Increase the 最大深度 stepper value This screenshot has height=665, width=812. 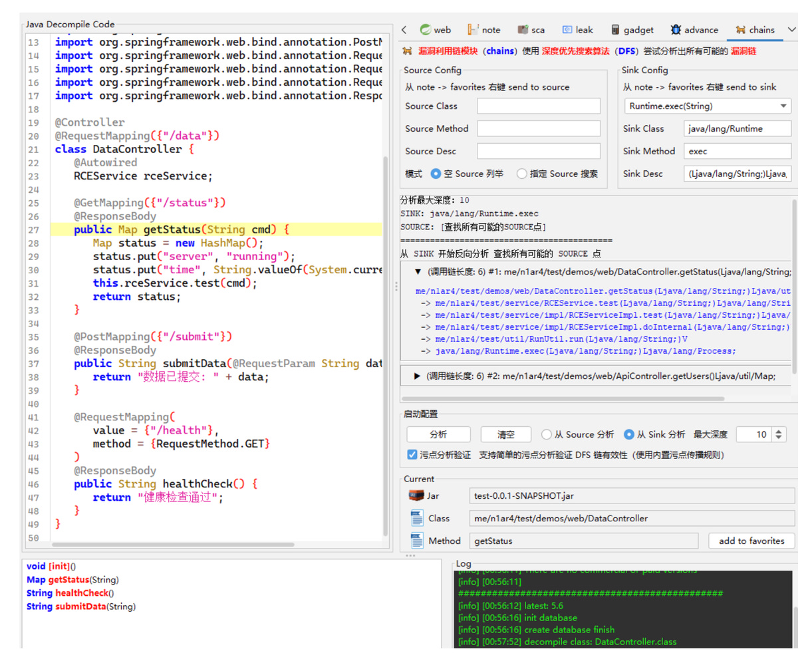(779, 431)
